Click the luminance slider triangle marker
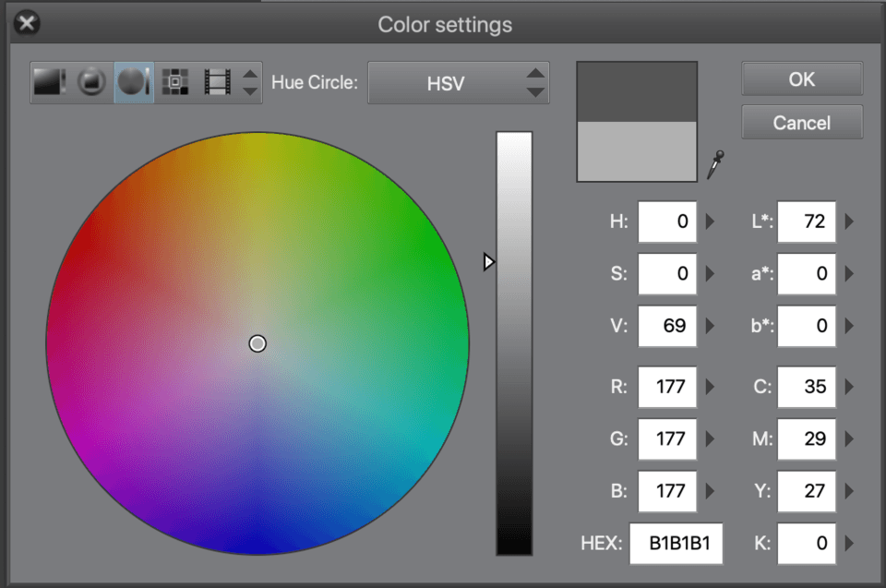886x588 pixels. (x=489, y=262)
